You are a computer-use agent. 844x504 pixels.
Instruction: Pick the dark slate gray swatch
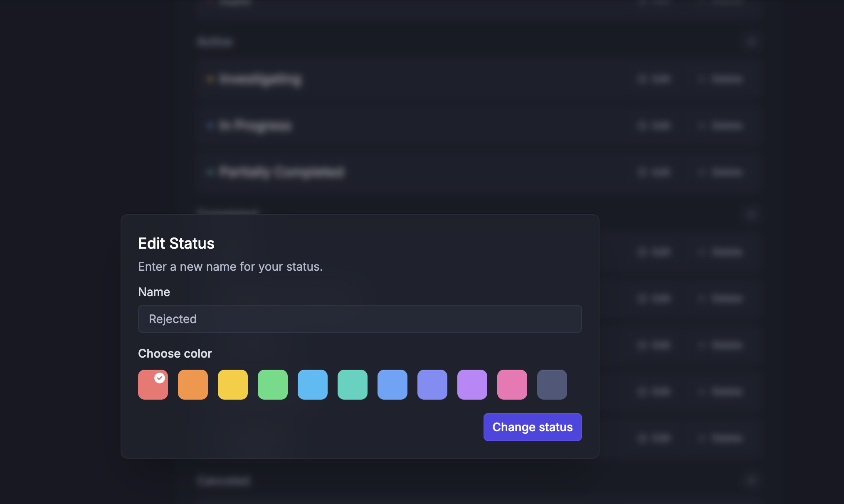[x=552, y=385]
